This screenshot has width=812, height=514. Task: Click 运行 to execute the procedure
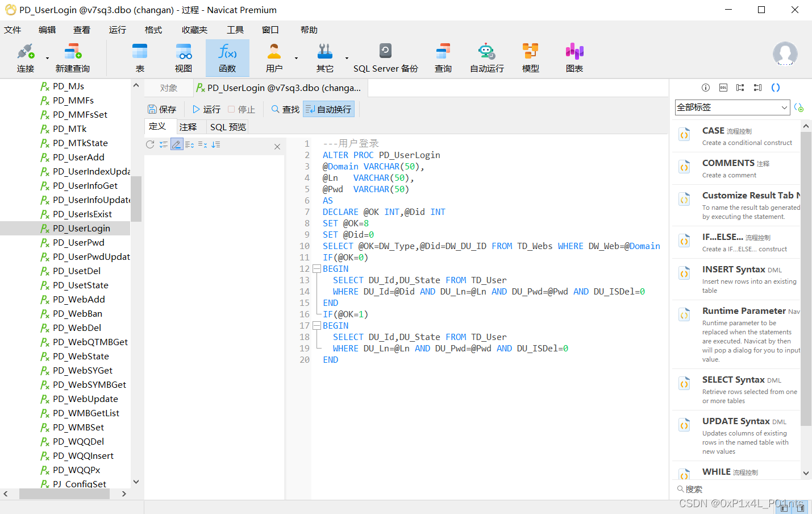point(206,109)
